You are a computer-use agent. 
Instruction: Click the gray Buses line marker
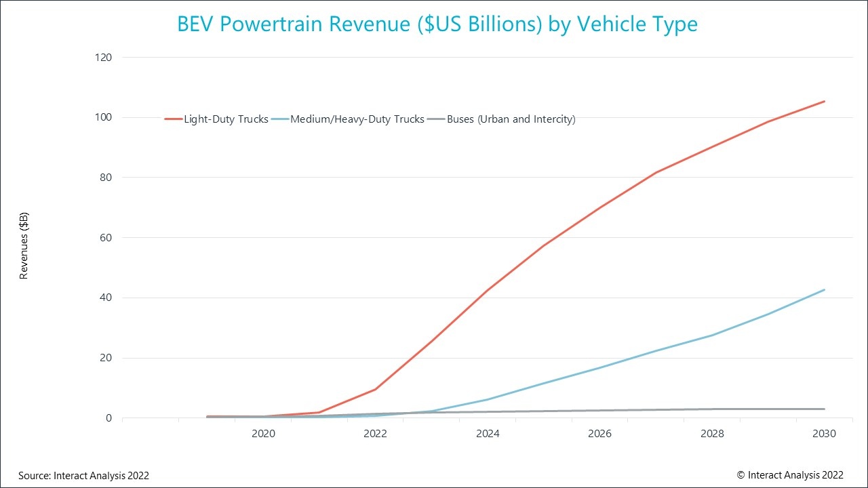point(437,119)
